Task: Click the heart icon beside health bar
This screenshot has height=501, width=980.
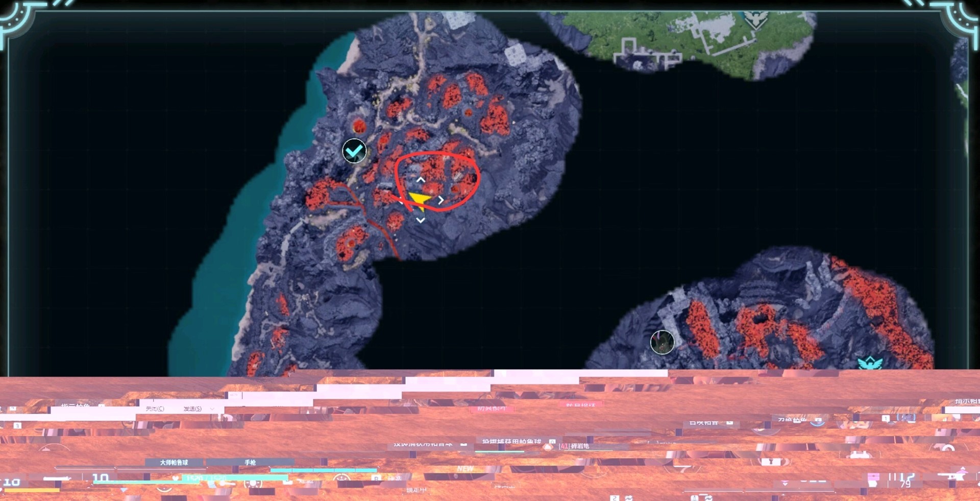Action: click(176, 479)
